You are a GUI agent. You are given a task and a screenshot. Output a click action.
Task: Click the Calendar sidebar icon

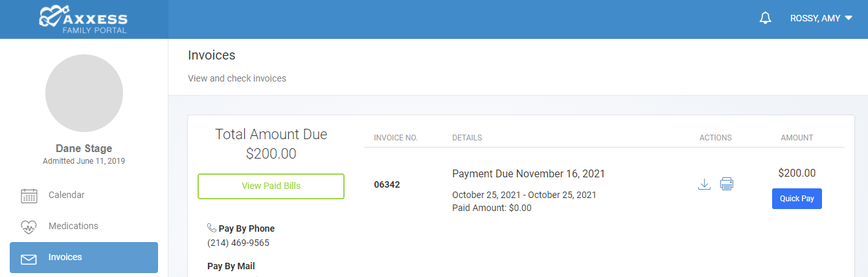click(x=29, y=195)
